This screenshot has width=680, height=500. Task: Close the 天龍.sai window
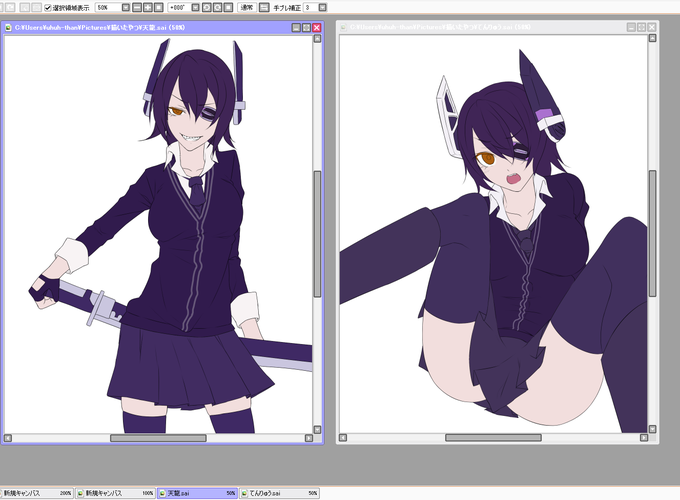coord(317,28)
